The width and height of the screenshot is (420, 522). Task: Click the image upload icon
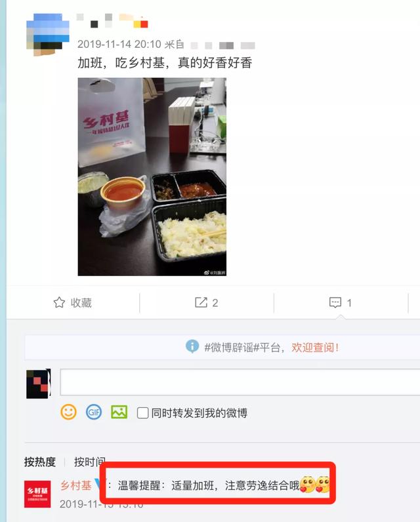(x=119, y=412)
